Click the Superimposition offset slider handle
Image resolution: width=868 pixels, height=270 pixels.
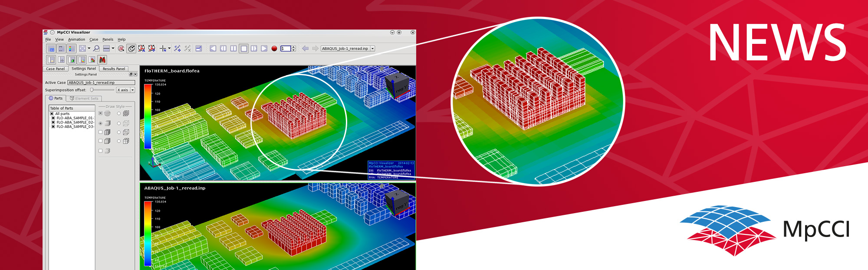(92, 90)
